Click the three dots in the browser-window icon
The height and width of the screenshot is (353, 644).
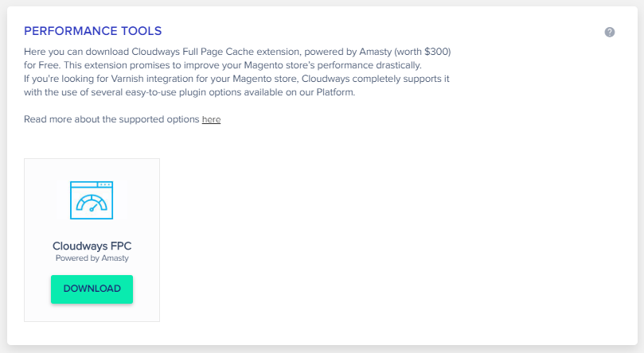[105, 184]
